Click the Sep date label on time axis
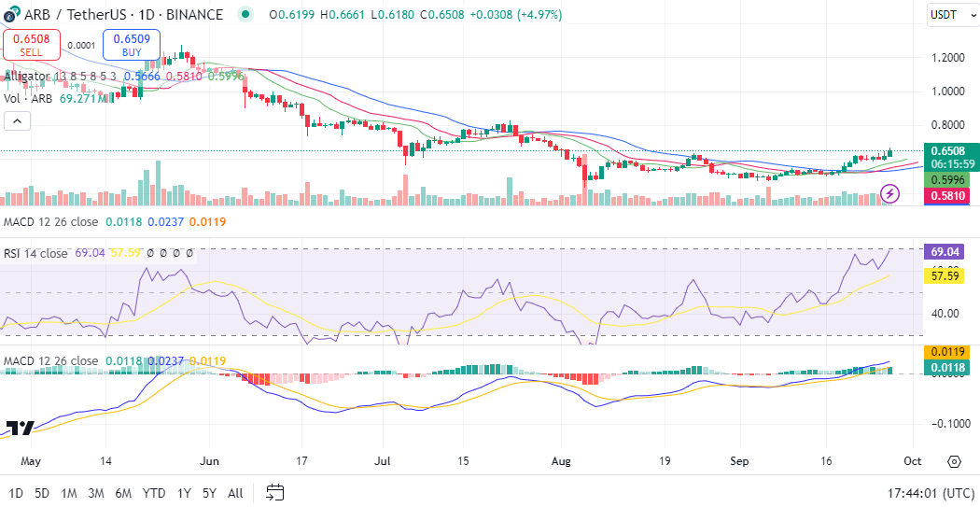 739,462
